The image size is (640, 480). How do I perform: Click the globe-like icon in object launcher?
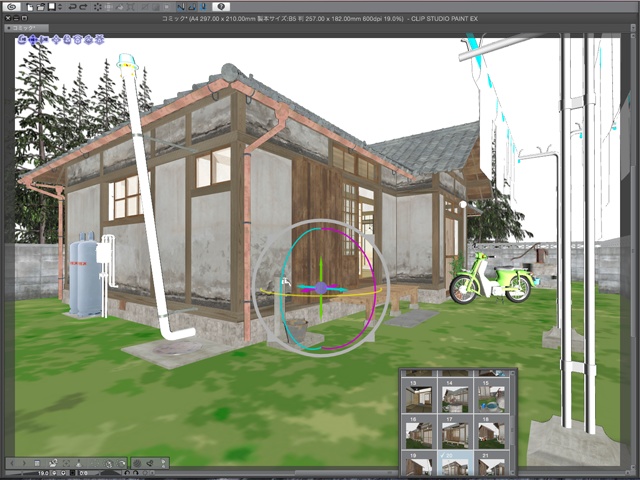tap(109, 463)
